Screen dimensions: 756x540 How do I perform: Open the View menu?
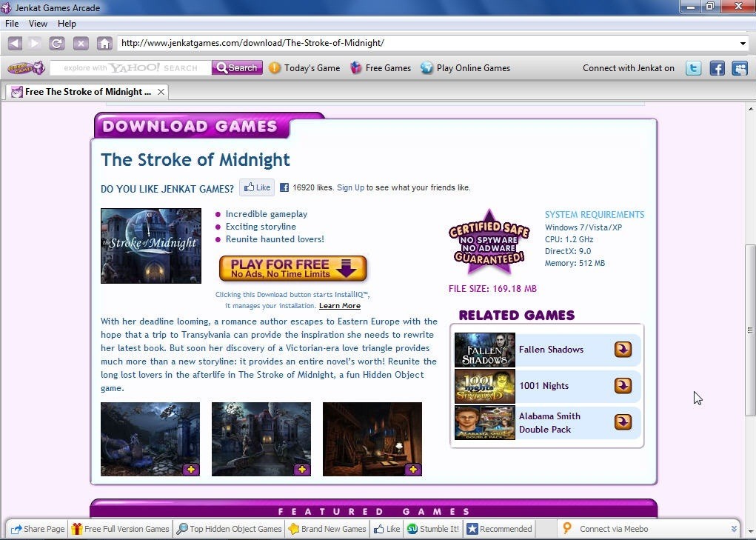point(37,23)
